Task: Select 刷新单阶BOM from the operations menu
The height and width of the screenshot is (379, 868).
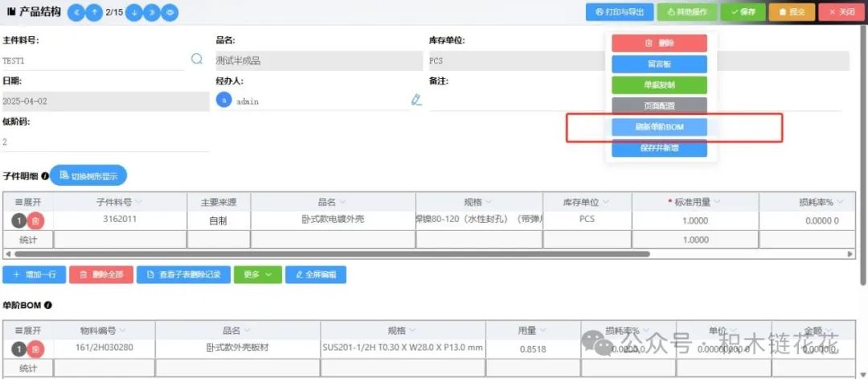Action: [659, 127]
